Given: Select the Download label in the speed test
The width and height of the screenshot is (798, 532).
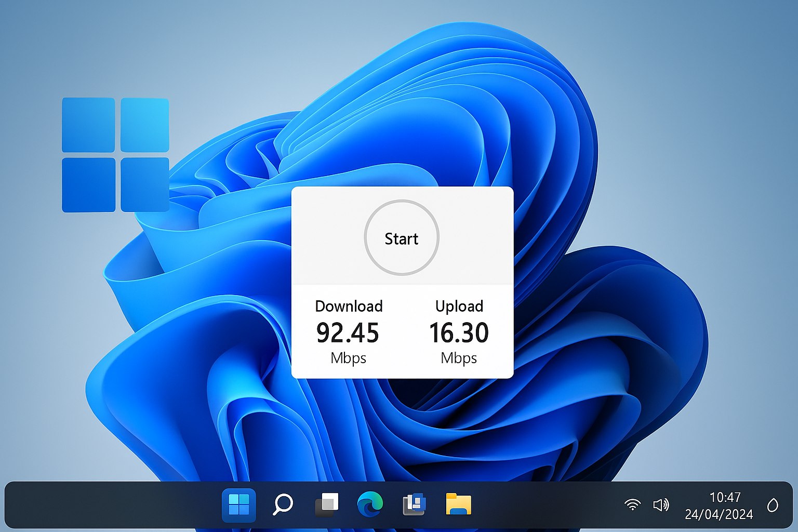Looking at the screenshot, I should coord(348,307).
